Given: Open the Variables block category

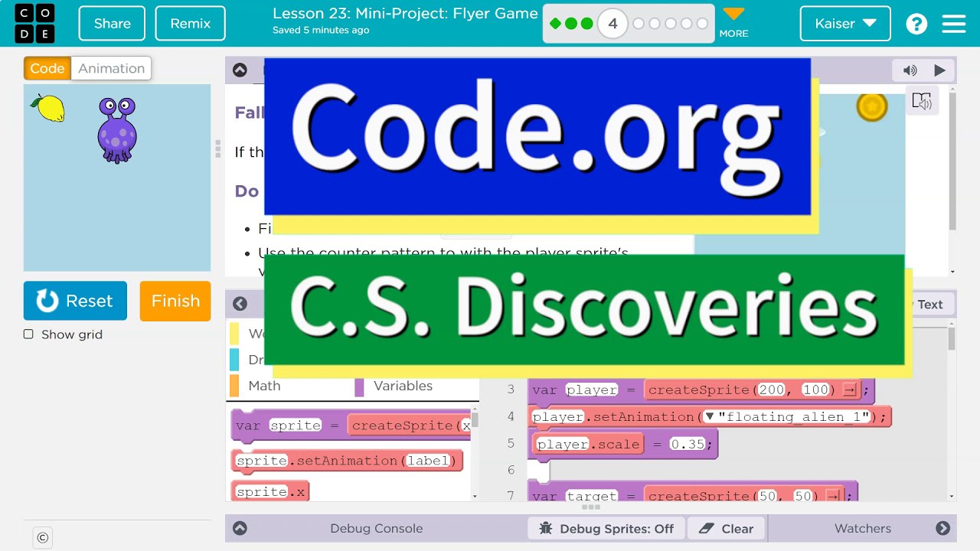Looking at the screenshot, I should tap(403, 386).
